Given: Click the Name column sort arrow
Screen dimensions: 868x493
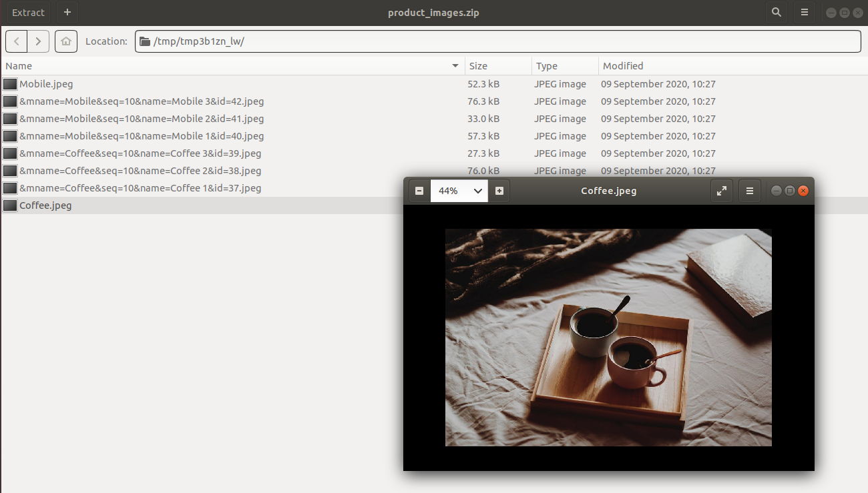Looking at the screenshot, I should pyautogui.click(x=455, y=66).
